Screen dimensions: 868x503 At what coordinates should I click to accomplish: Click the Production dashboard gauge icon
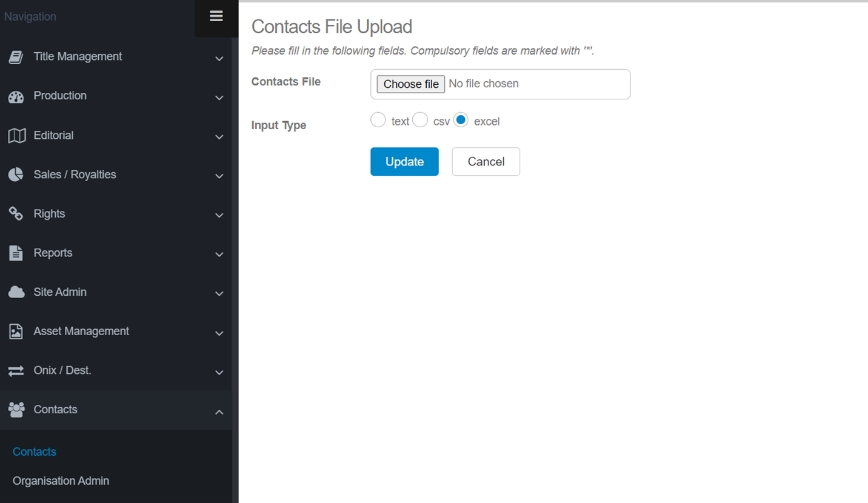point(16,96)
